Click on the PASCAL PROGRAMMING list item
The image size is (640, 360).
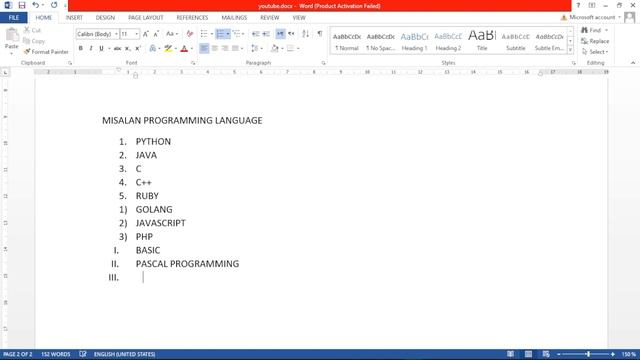pyautogui.click(x=187, y=264)
